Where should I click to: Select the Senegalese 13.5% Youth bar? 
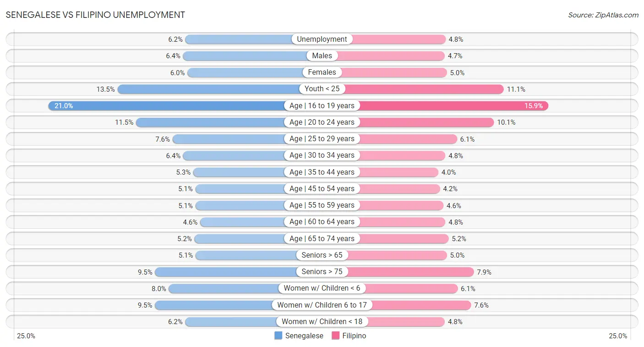click(x=208, y=89)
